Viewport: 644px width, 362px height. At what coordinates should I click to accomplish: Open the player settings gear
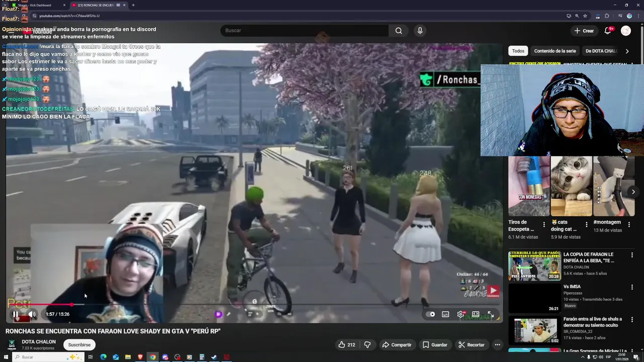(460, 314)
